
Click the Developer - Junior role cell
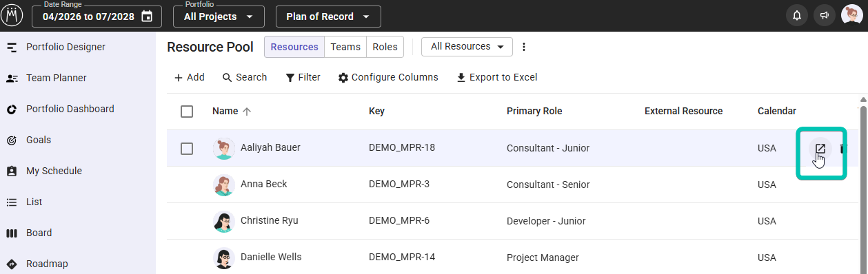point(546,222)
